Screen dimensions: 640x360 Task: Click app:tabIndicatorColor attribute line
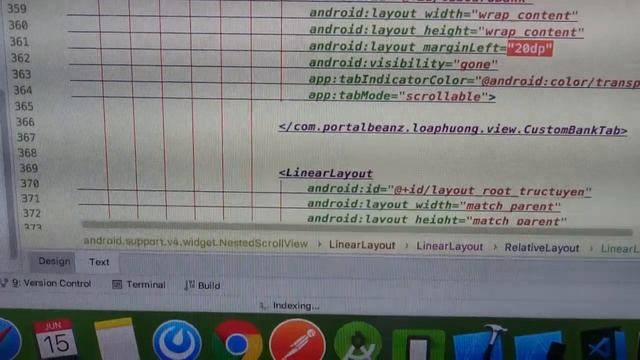(474, 81)
